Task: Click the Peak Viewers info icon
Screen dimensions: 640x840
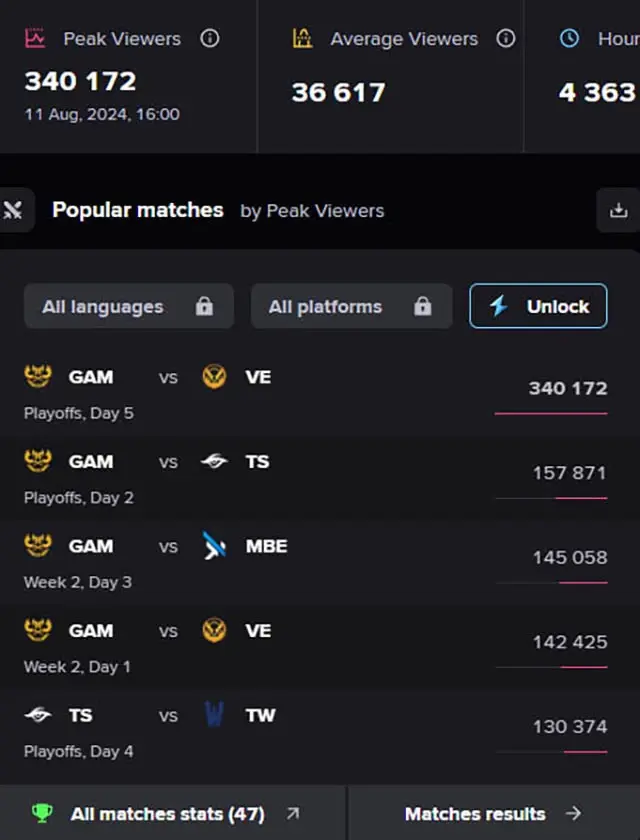Action: point(210,39)
